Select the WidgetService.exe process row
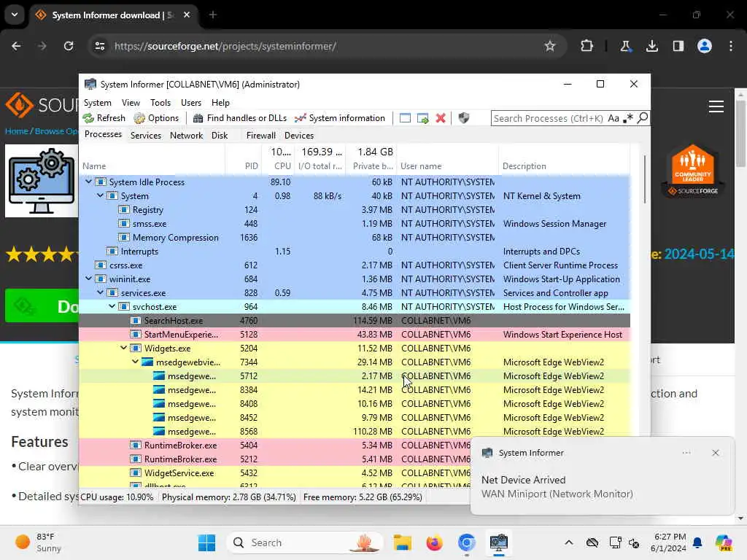The width and height of the screenshot is (747, 560). tap(275, 472)
